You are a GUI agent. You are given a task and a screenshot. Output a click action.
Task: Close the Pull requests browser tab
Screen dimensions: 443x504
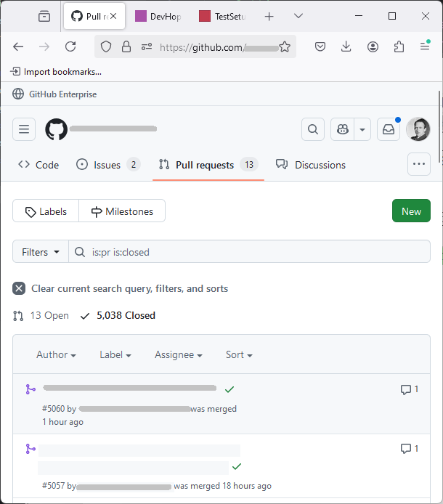click(x=113, y=16)
